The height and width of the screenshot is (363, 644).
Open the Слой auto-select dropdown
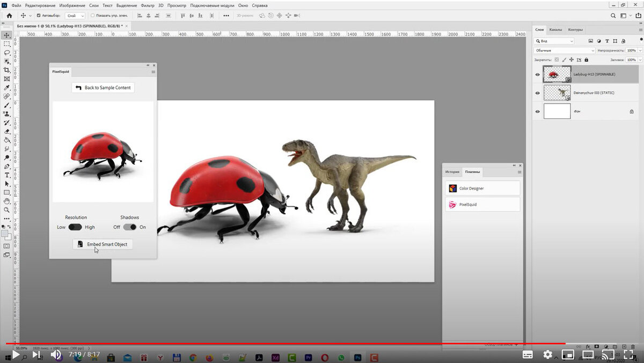pyautogui.click(x=74, y=16)
